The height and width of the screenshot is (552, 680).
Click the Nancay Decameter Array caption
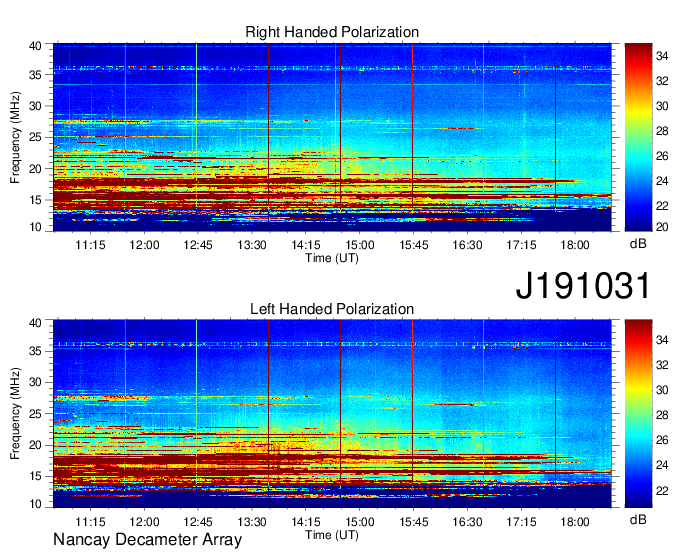click(x=147, y=540)
